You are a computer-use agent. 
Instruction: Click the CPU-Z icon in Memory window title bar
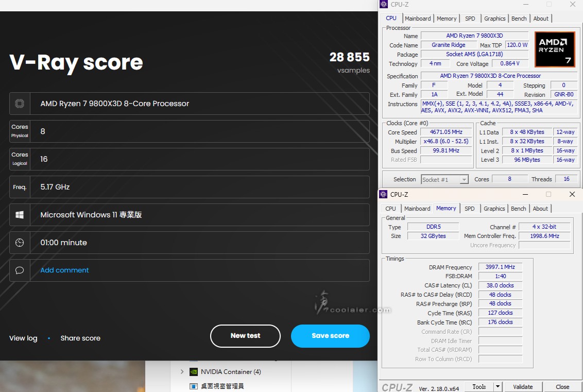pyautogui.click(x=384, y=194)
